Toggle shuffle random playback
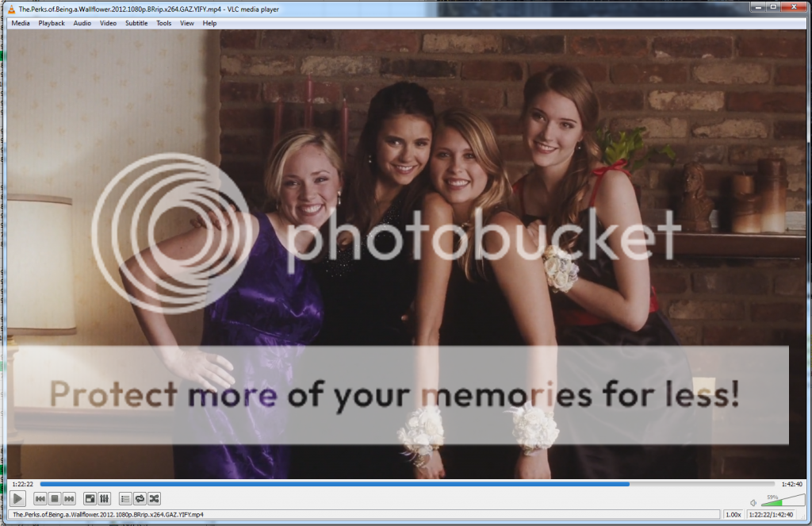 (x=154, y=498)
